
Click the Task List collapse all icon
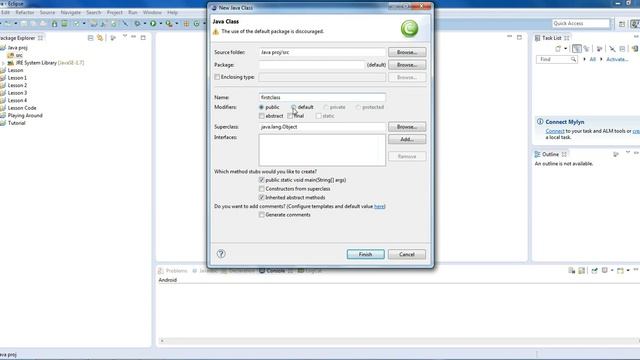pyautogui.click(x=622, y=49)
